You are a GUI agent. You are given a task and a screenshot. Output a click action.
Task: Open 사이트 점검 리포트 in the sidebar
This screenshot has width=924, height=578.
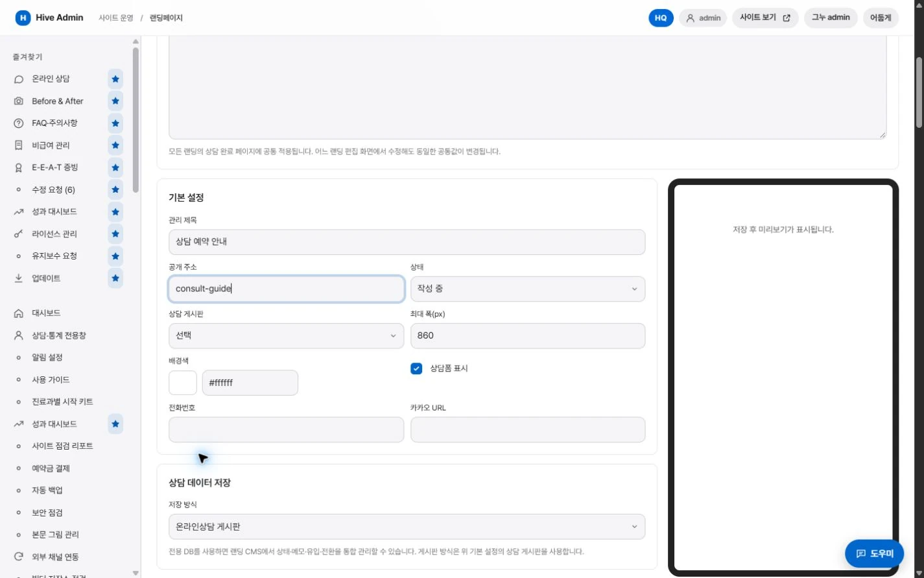pos(62,446)
